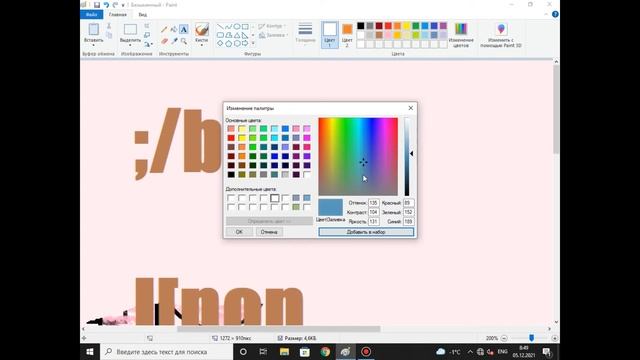
Task: Select the Magnifier tool
Action: pyautogui.click(x=184, y=41)
